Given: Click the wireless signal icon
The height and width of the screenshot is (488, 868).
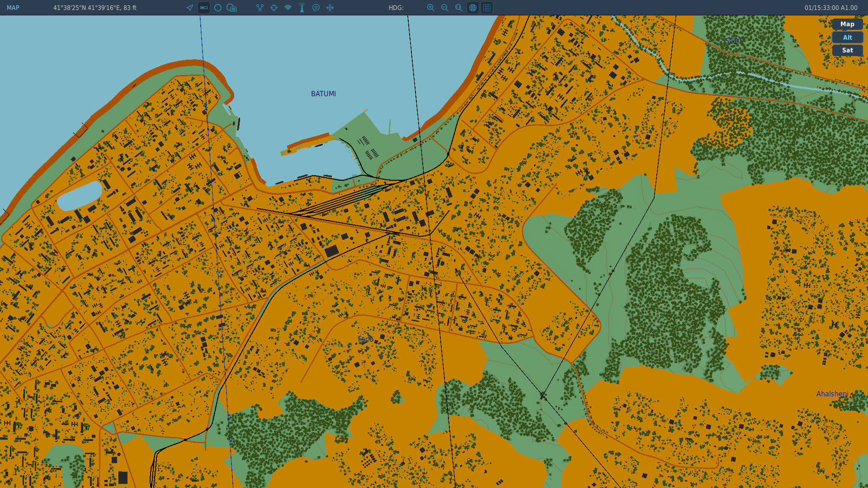Looking at the screenshot, I should coord(288,8).
